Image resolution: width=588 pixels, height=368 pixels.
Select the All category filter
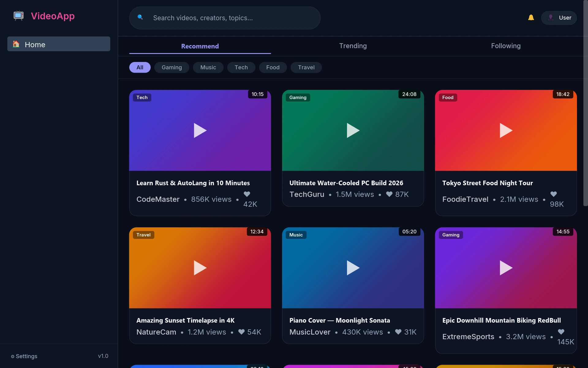point(140,67)
